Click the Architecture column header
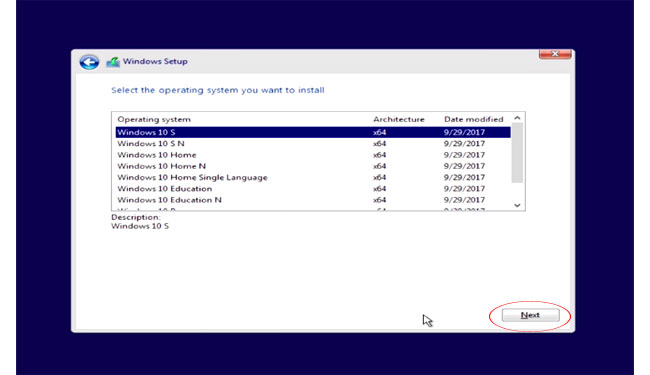The height and width of the screenshot is (375, 650). tap(399, 119)
